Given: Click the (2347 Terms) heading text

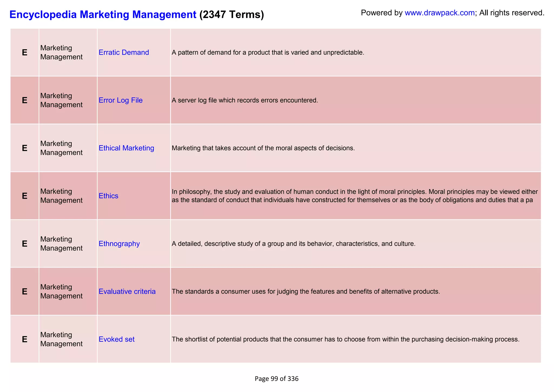Looking at the screenshot, I should [232, 14].
